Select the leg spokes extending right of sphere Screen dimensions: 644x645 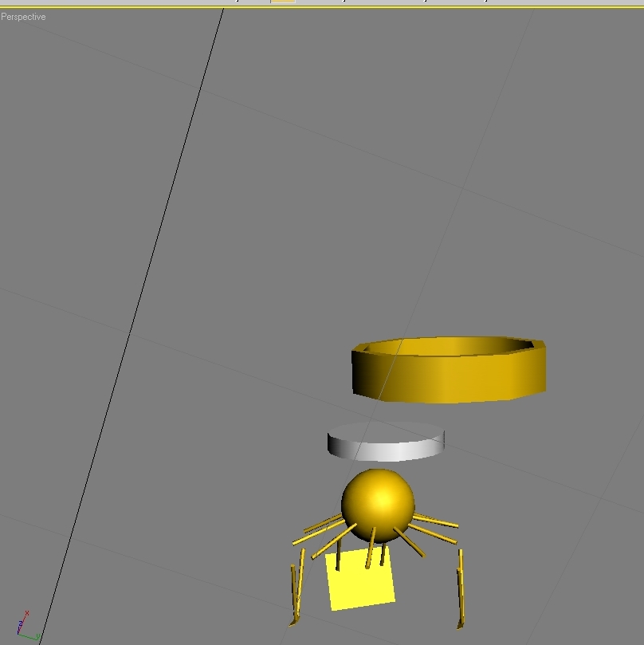point(434,522)
